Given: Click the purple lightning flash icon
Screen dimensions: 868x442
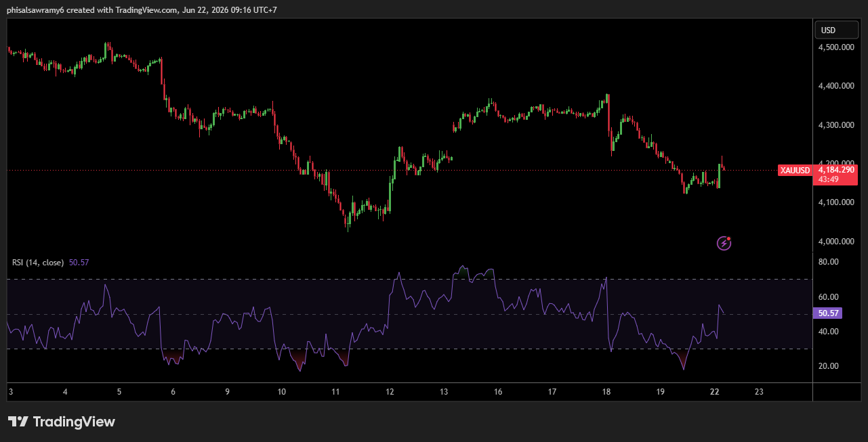Looking at the screenshot, I should point(724,243).
